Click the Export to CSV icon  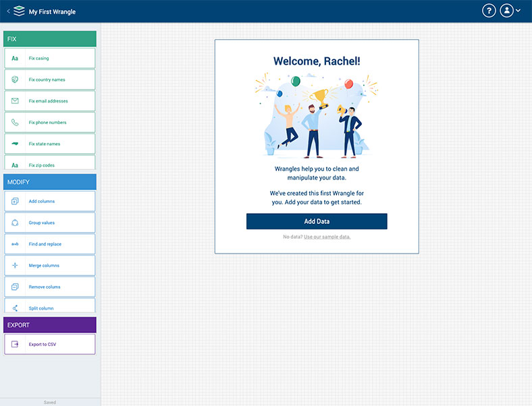point(15,345)
